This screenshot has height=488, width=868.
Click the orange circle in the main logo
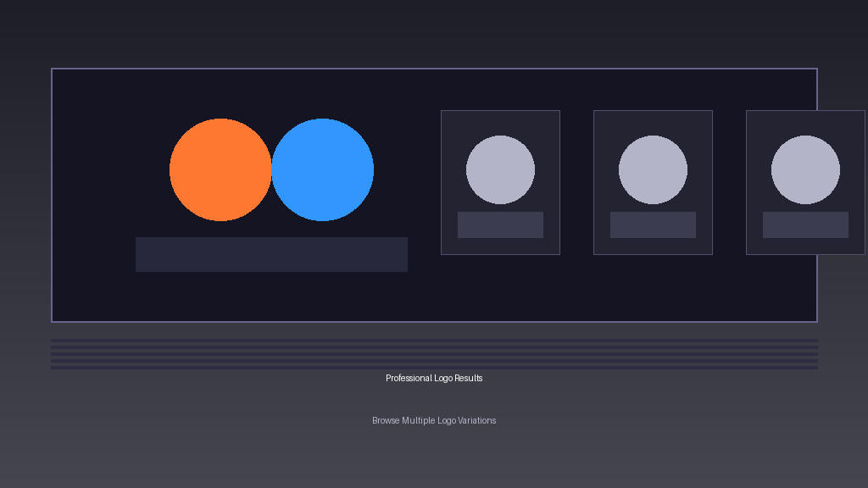click(x=220, y=169)
